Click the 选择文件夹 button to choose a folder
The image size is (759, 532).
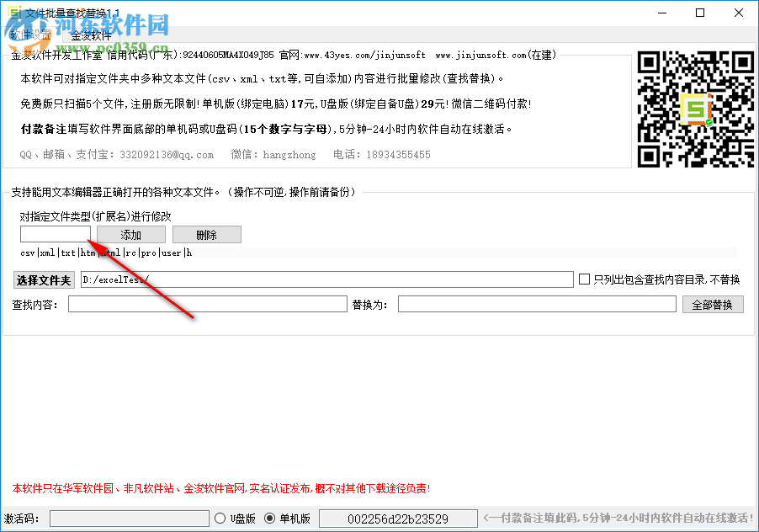point(43,279)
